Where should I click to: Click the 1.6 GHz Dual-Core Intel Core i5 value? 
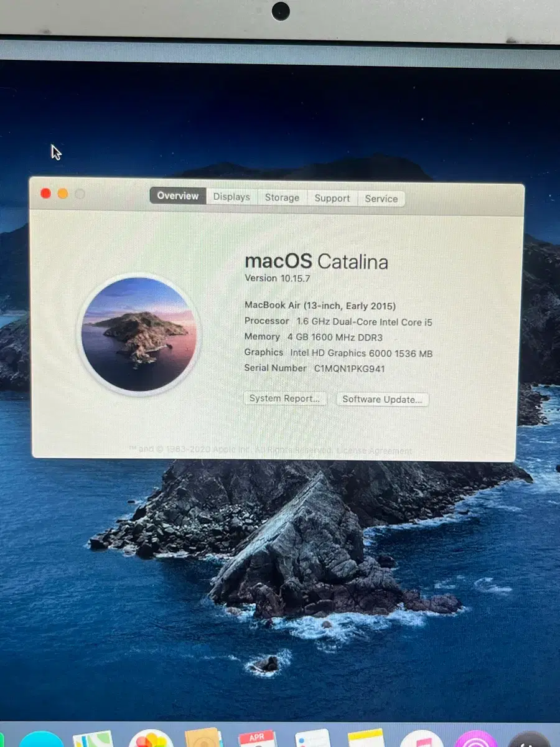(x=364, y=322)
